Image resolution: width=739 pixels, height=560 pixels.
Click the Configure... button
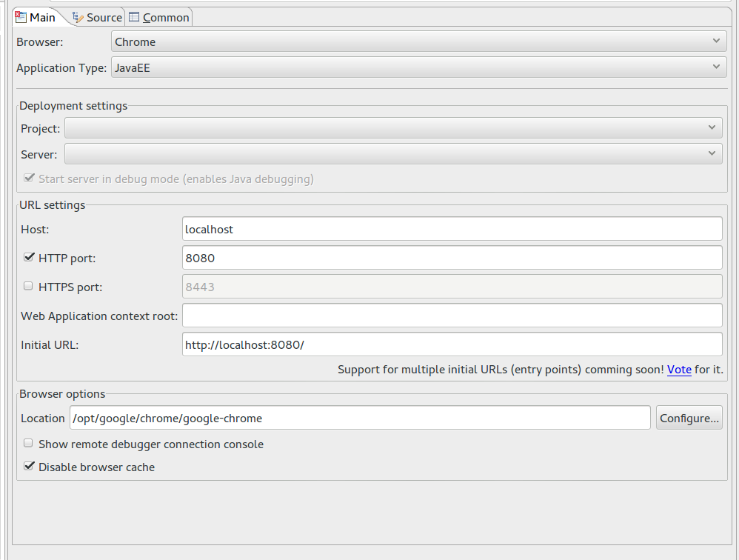click(689, 418)
